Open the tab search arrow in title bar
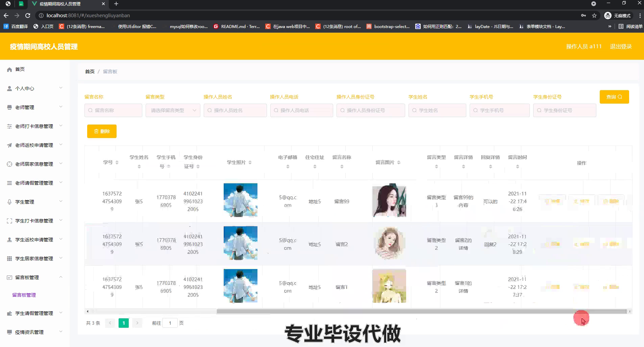The height and width of the screenshot is (347, 644). [x=594, y=4]
